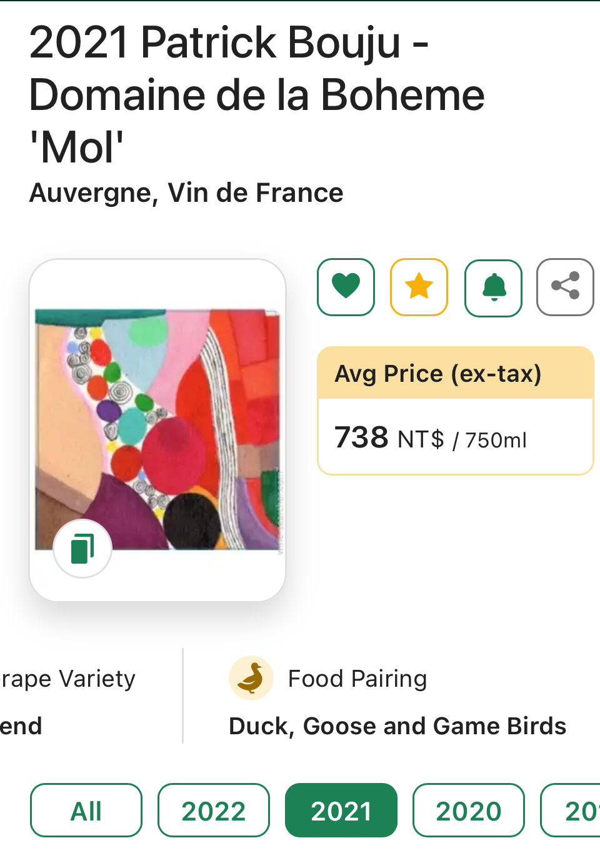Select the All vintages filter
This screenshot has height=868, width=600.
[x=86, y=811]
